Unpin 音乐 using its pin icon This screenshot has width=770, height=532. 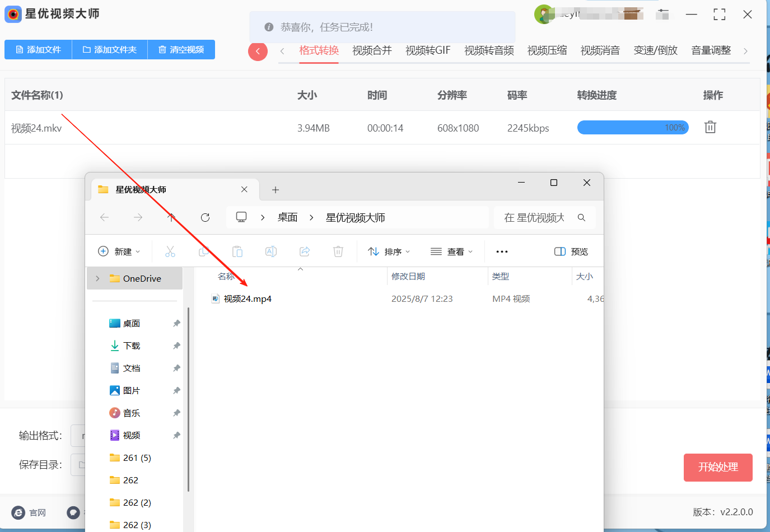click(x=176, y=413)
